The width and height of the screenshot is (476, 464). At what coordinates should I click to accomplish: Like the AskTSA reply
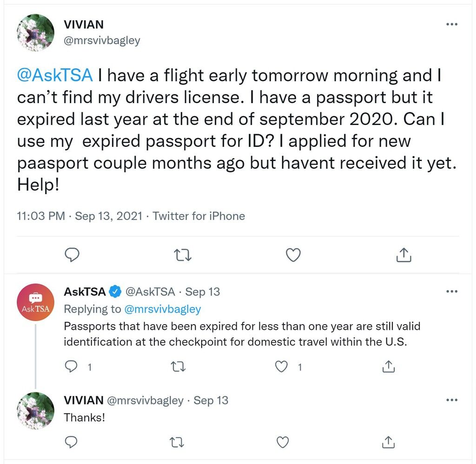[281, 366]
